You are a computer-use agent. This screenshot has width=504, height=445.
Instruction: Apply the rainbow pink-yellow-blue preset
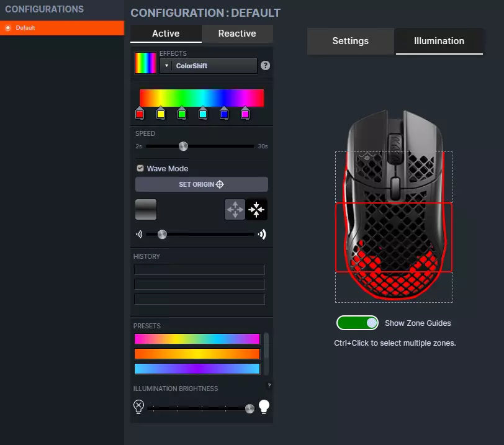pyautogui.click(x=197, y=339)
